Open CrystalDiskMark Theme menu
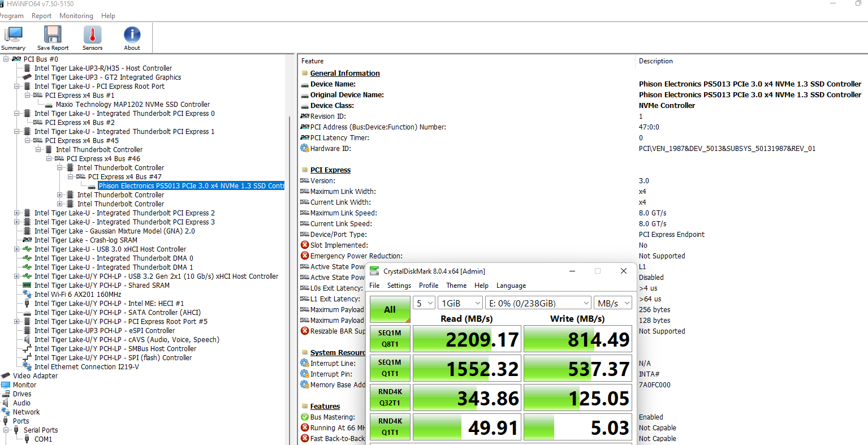Image resolution: width=868 pixels, height=445 pixels. tap(456, 286)
